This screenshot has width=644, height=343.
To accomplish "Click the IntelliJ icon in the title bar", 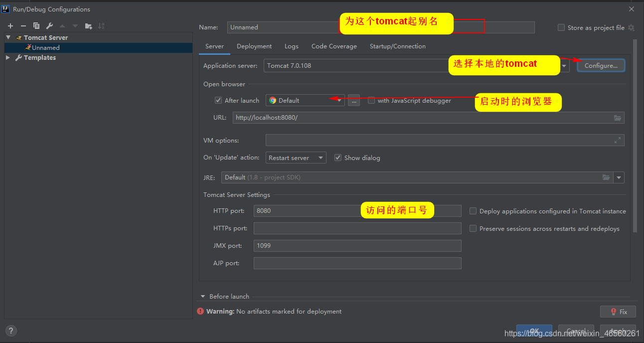I will click(x=5, y=9).
